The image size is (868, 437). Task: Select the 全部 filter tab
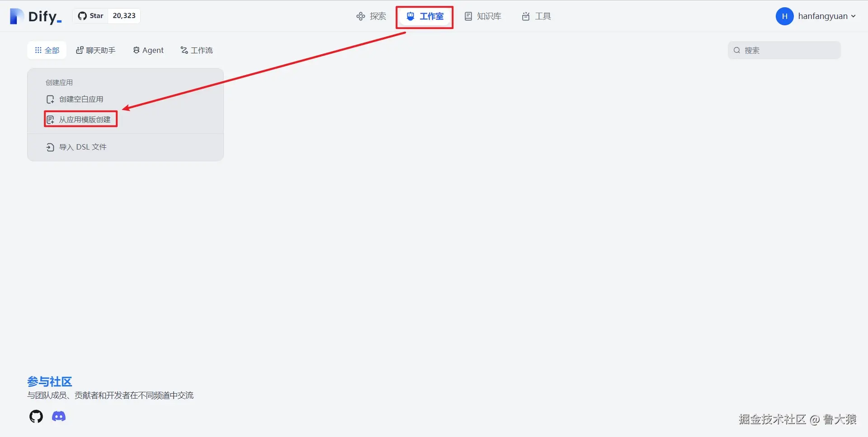[x=47, y=50]
